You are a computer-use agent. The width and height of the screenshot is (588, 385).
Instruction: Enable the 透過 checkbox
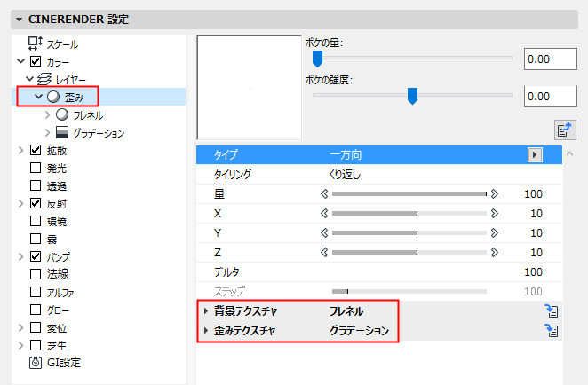pyautogui.click(x=36, y=185)
